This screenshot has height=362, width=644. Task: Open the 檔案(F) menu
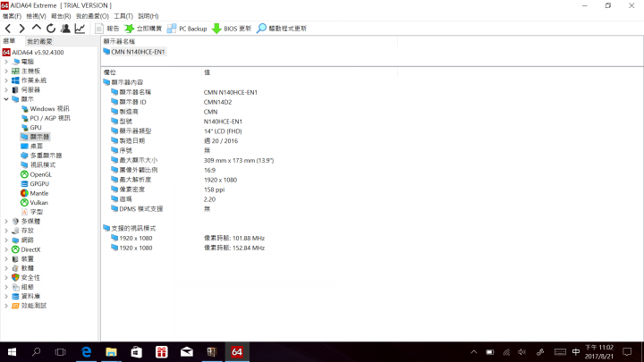[x=12, y=16]
